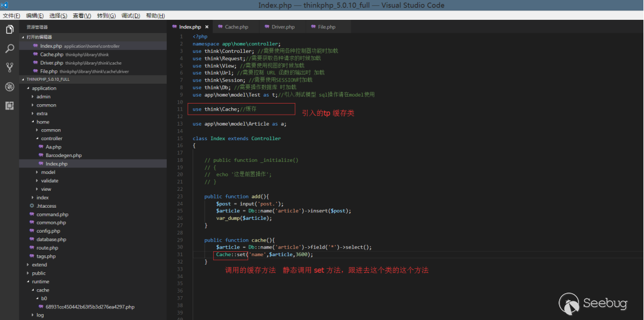Open Barcodegen.php in the file tree
The width and height of the screenshot is (644, 320).
pyautogui.click(x=93, y=155)
